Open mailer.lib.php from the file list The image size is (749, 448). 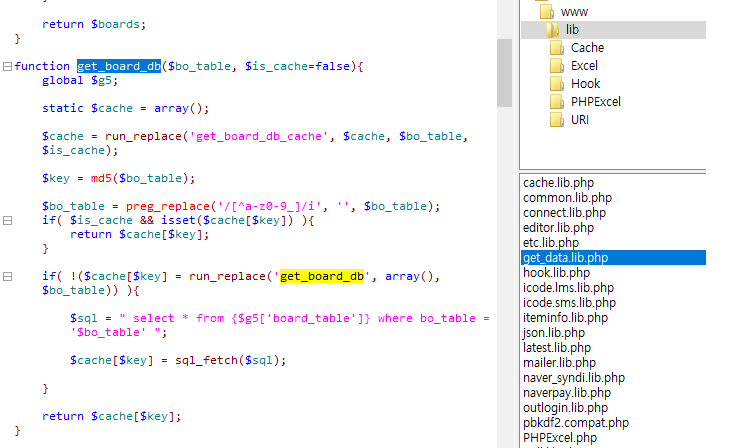pos(559,363)
